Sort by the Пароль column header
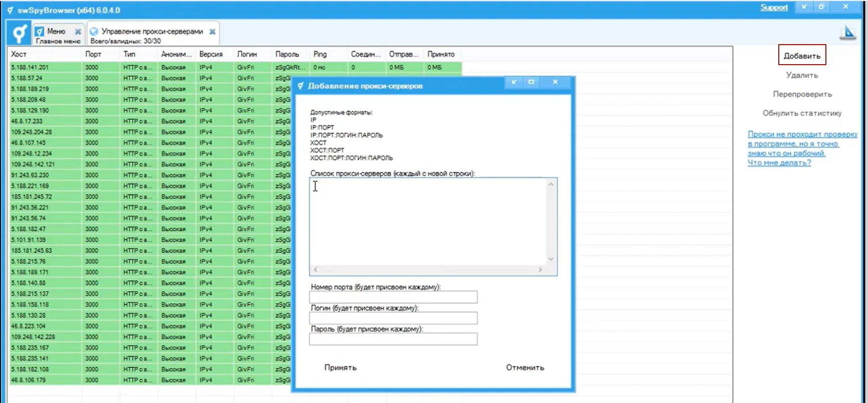Screen dimensions: 868x403 coord(291,54)
